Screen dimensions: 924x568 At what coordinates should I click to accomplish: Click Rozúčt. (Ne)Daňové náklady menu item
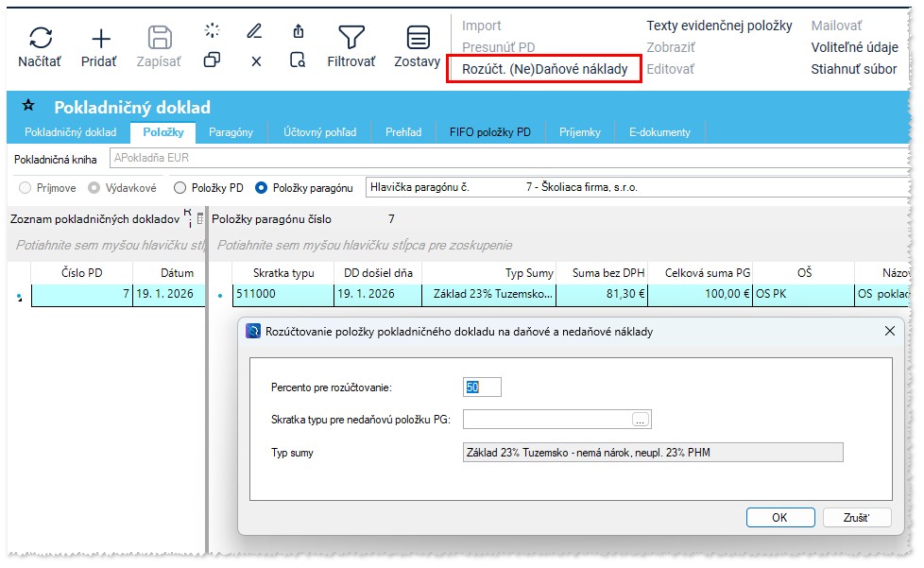[x=544, y=69]
